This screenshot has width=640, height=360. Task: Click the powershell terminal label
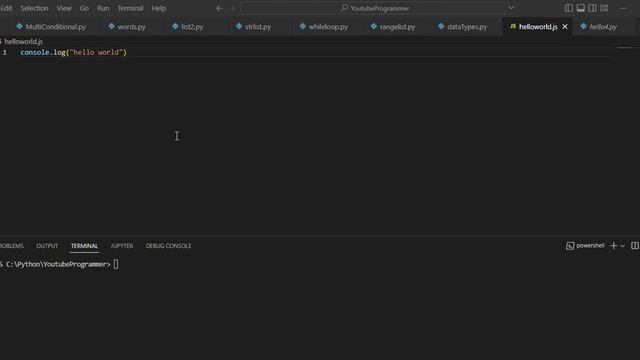pyautogui.click(x=590, y=245)
